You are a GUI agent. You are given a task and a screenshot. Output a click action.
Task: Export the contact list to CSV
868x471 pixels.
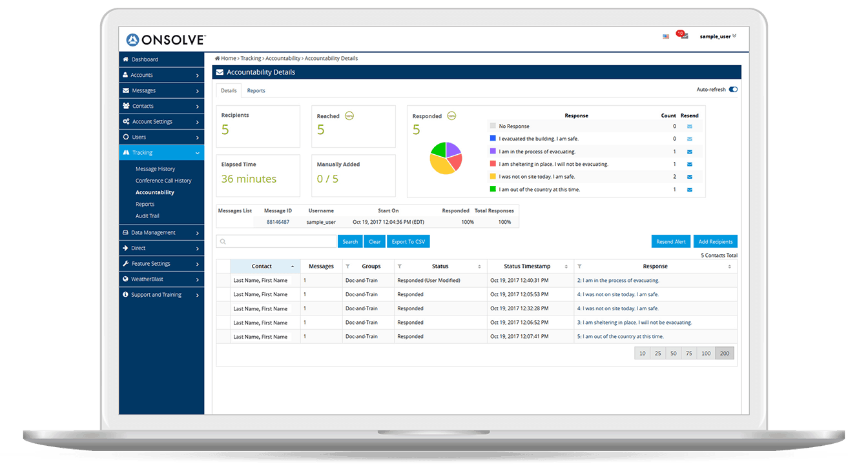[x=408, y=242]
